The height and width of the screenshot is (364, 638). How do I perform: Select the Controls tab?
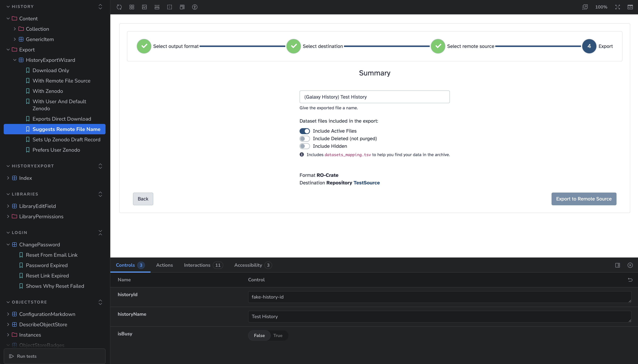coord(130,265)
